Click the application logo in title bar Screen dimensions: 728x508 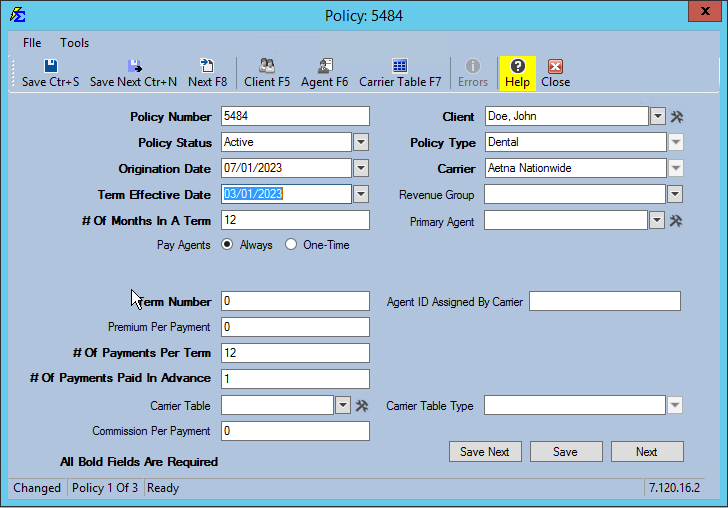coord(17,15)
